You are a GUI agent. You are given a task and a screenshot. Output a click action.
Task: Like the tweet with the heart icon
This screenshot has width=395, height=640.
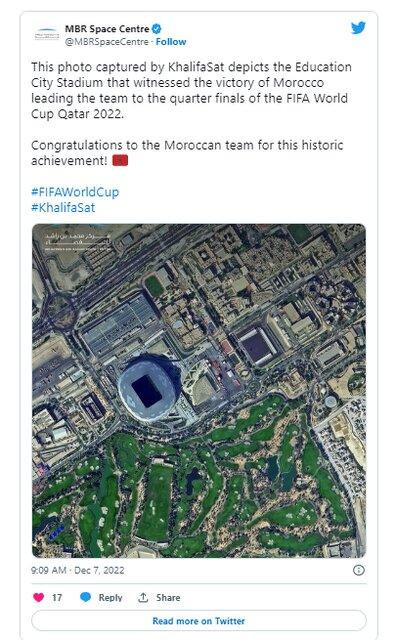[x=38, y=597]
